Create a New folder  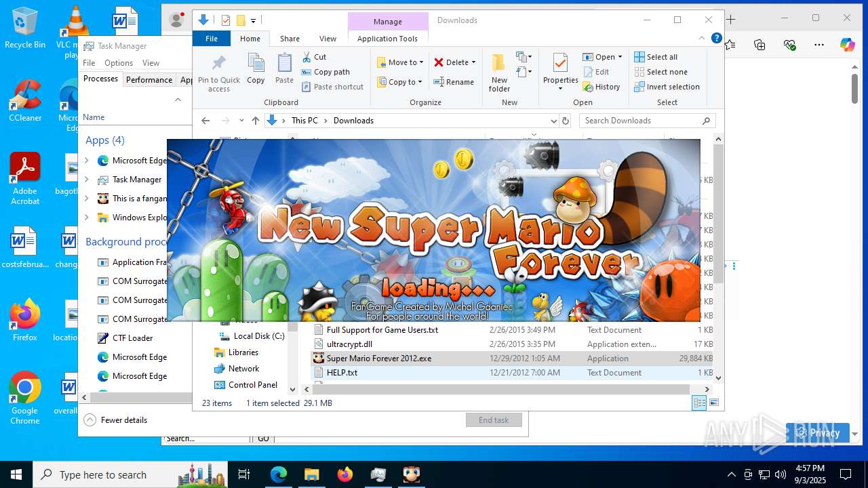[499, 73]
